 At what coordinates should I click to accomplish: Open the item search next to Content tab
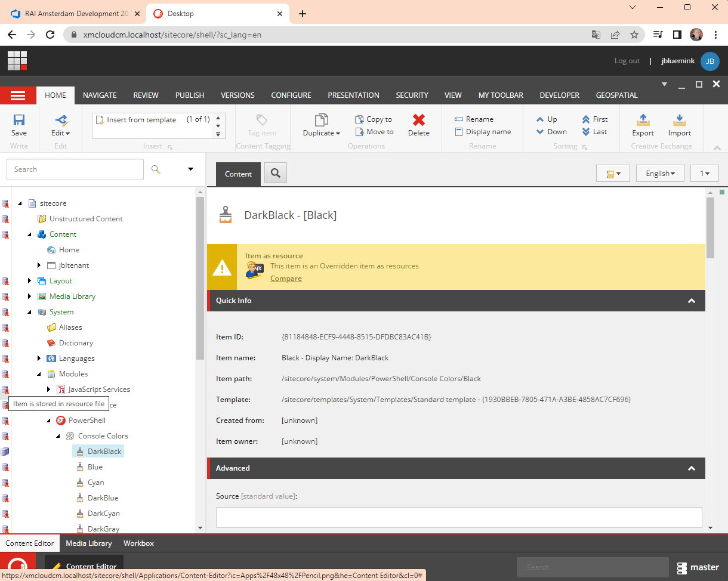click(275, 174)
